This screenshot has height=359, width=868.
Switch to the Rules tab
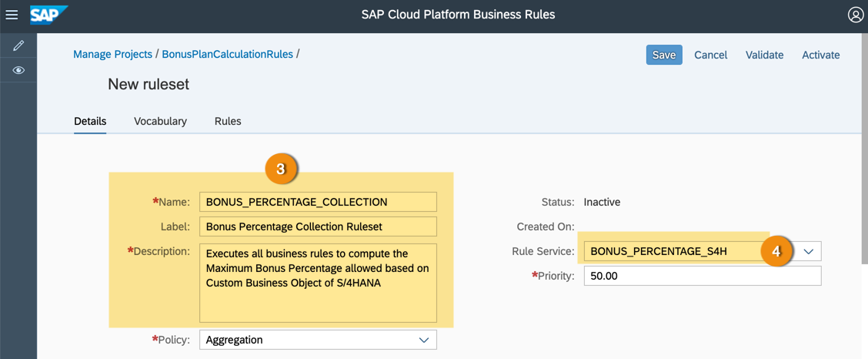pyautogui.click(x=228, y=121)
